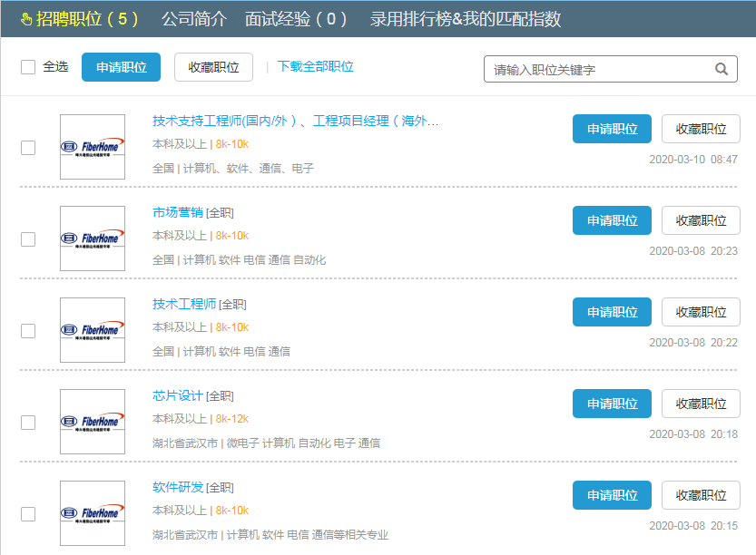Click FiberHome logo beside 芯片设计 job

[x=93, y=422]
